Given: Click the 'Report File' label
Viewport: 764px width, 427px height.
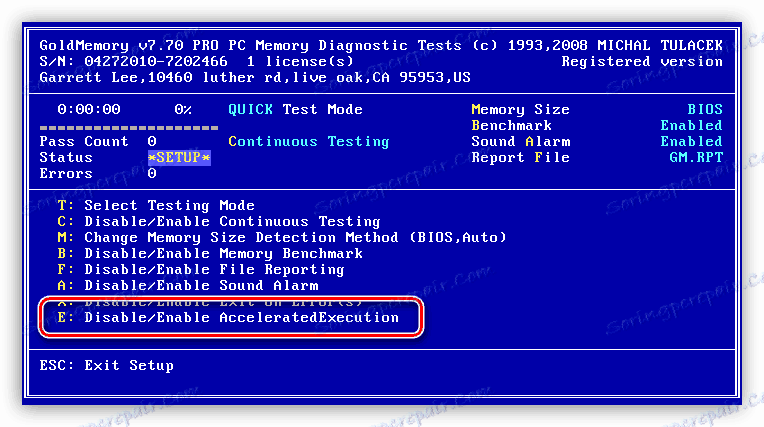Looking at the screenshot, I should pyautogui.click(x=520, y=158).
